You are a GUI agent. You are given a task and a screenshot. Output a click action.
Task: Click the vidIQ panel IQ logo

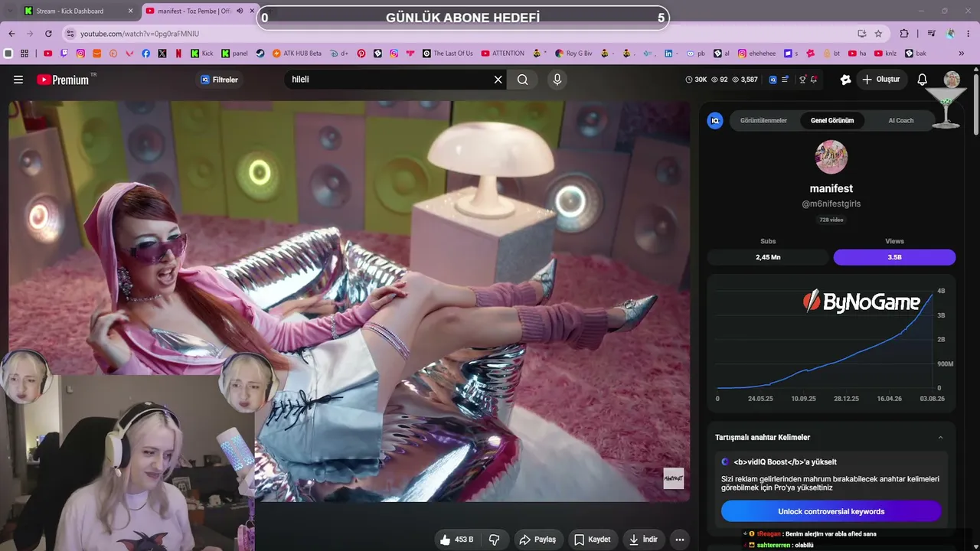point(715,120)
